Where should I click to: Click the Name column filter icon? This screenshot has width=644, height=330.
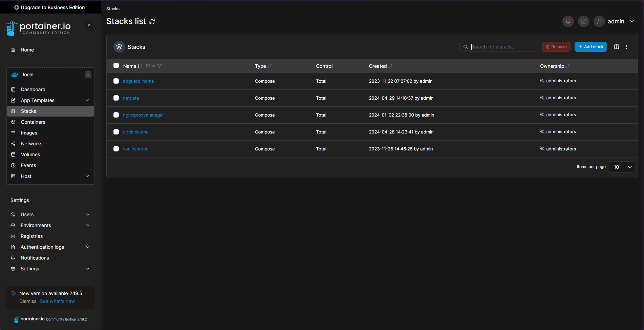click(159, 66)
